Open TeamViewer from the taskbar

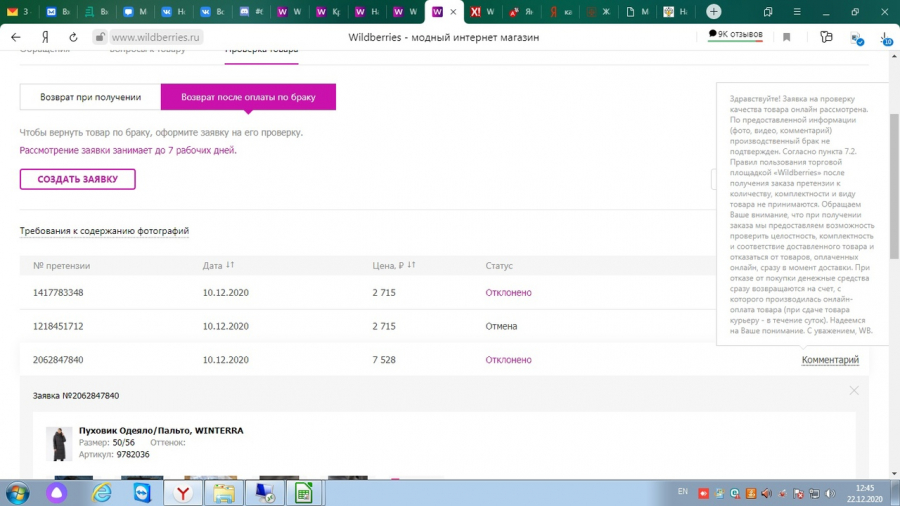[x=142, y=493]
